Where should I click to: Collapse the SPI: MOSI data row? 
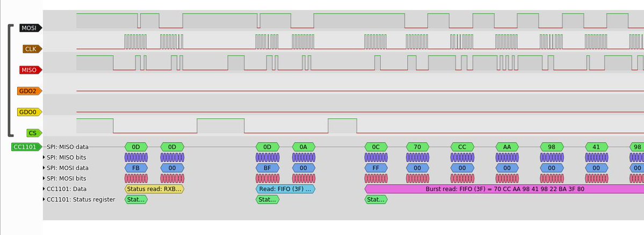[x=45, y=168]
